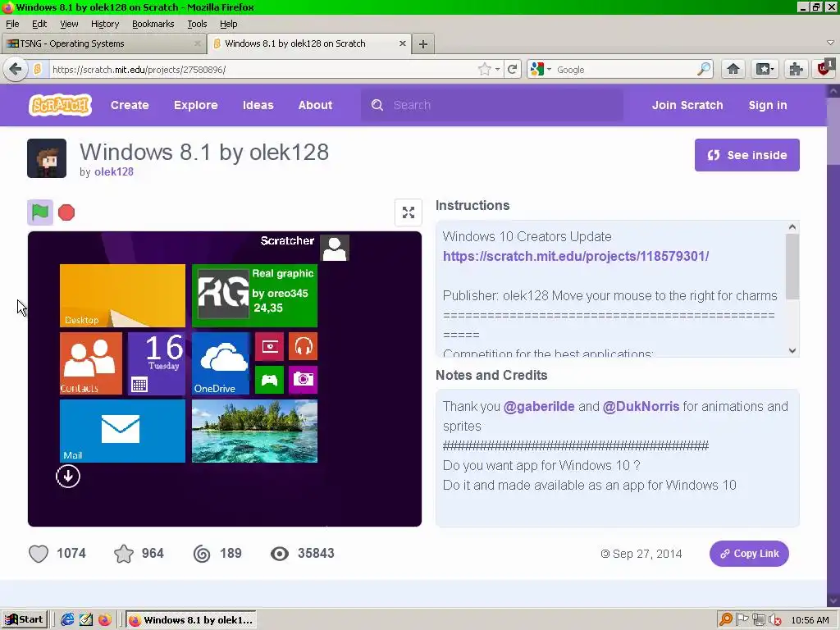Enter fullscreen mode for the project
The height and width of the screenshot is (630, 840).
409,212
